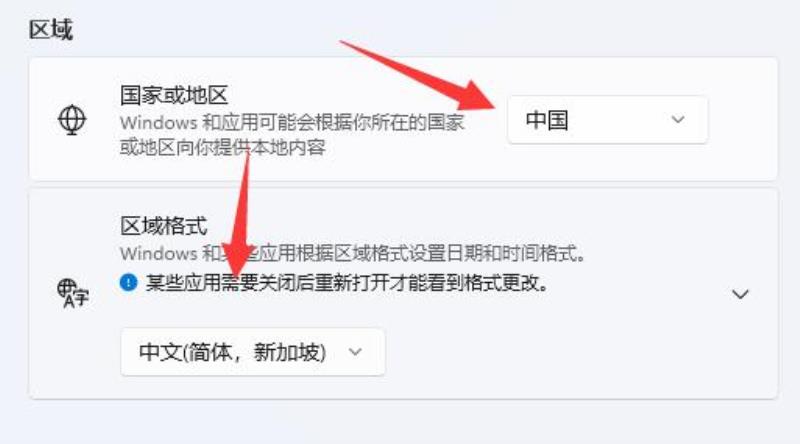Click the language A字 icon for 区域格式
Image resolution: width=800 pixels, height=444 pixels.
click(x=72, y=293)
